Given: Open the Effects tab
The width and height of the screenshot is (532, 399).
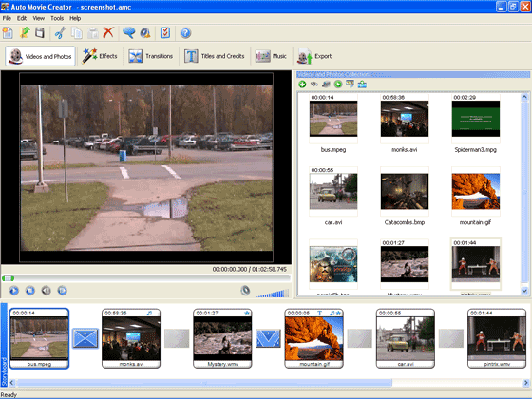Looking at the screenshot, I should pyautogui.click(x=100, y=56).
